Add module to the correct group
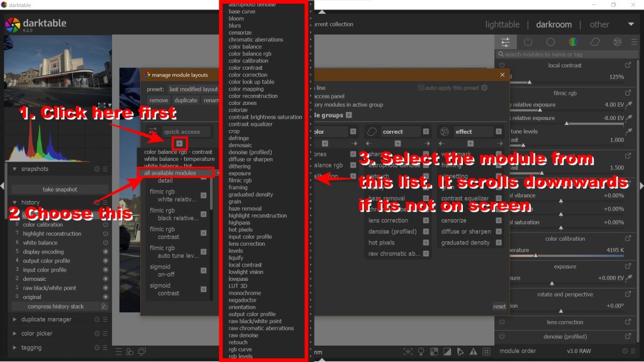Screen dimensions: 644x362 (x=397, y=143)
